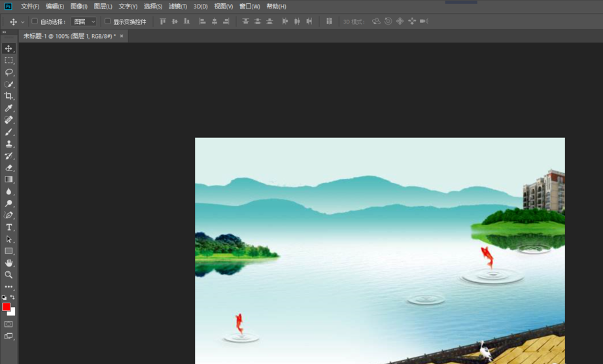
Task: Expand the toolbar with double-arrow
Action: pos(4,32)
